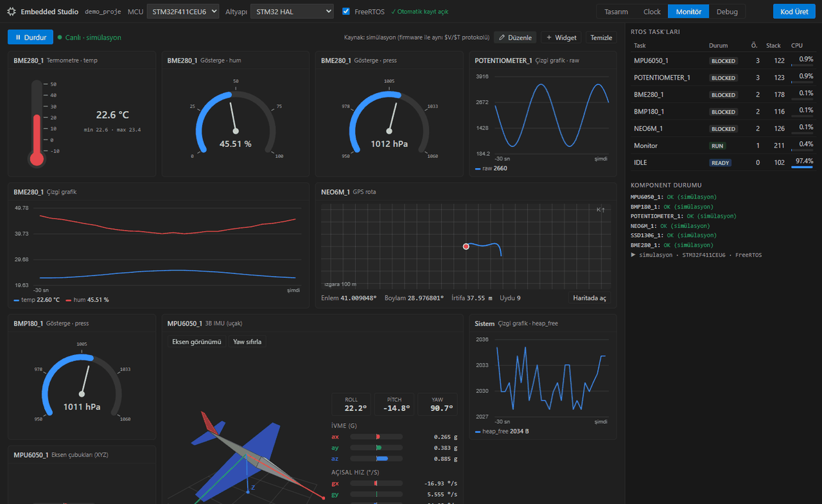This screenshot has width=822, height=504.
Task: Click the Embedded Studio chip logo
Action: click(x=12, y=12)
